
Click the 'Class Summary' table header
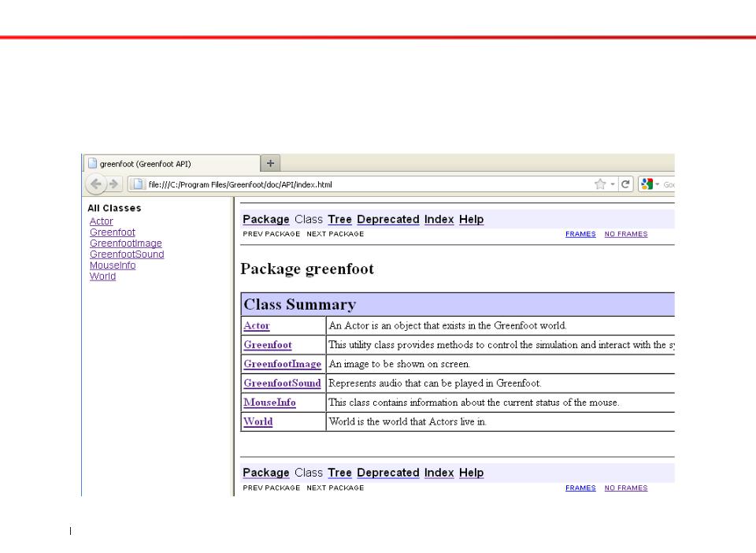(458, 305)
